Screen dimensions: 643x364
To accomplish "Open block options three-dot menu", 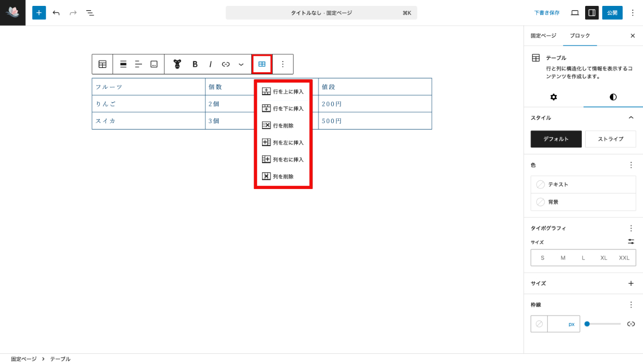I will (x=283, y=64).
